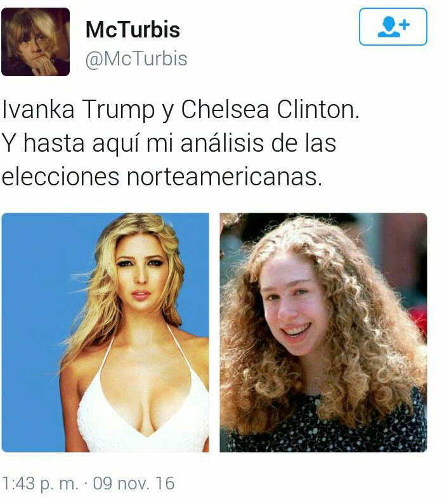Click the plus sign in follow icon
This screenshot has width=442, height=504.
tap(405, 24)
